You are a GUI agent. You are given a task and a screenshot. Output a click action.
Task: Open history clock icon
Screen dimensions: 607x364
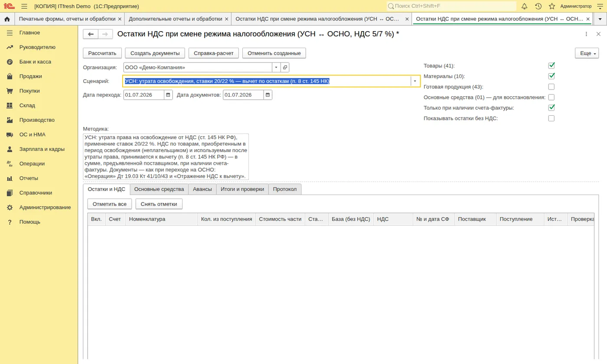tap(538, 6)
